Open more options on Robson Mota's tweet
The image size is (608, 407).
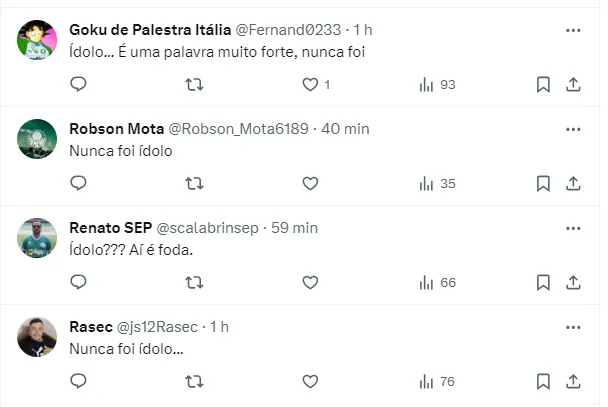tap(573, 129)
